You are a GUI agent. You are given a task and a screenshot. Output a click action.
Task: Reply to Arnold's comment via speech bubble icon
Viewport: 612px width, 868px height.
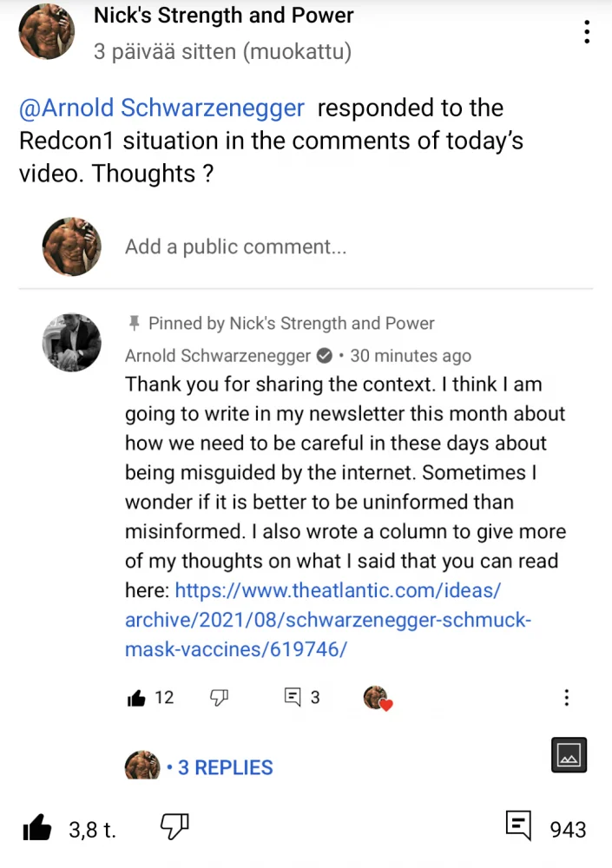292,697
